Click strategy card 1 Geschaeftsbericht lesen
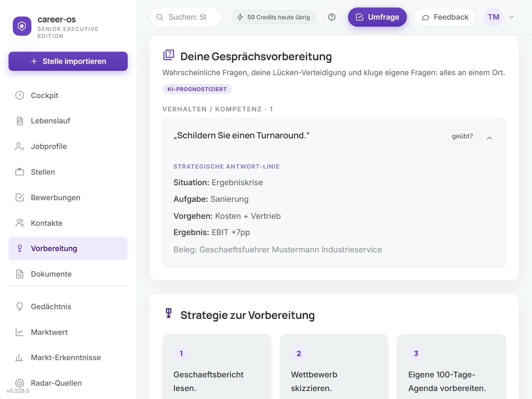532x399 pixels. [217, 366]
